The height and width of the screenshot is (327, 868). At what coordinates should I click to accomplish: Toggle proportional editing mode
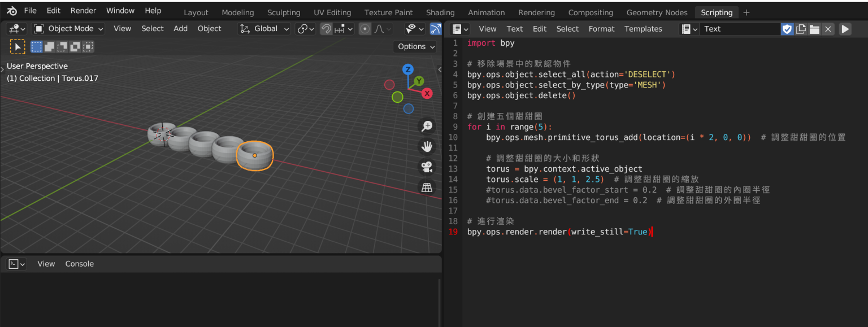coord(364,28)
